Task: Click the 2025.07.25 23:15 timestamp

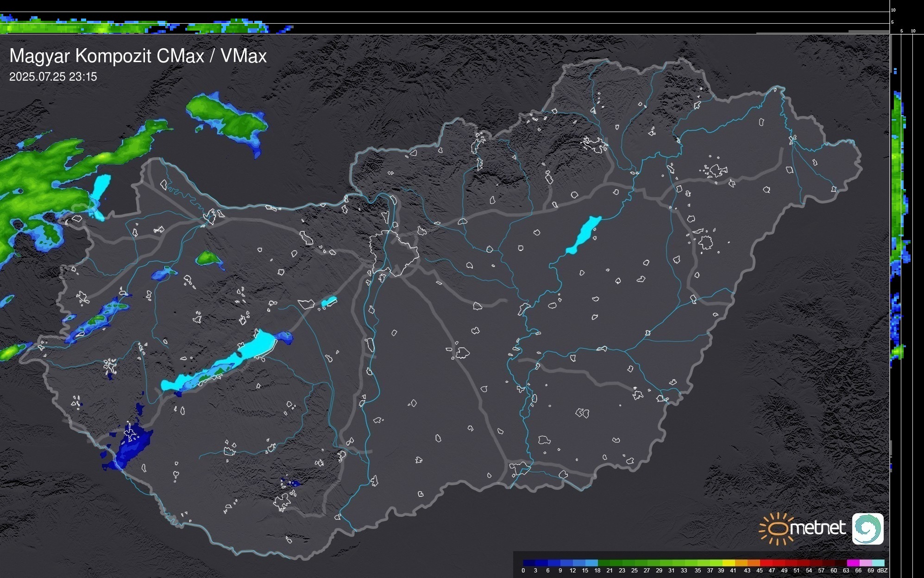Action: (x=53, y=77)
